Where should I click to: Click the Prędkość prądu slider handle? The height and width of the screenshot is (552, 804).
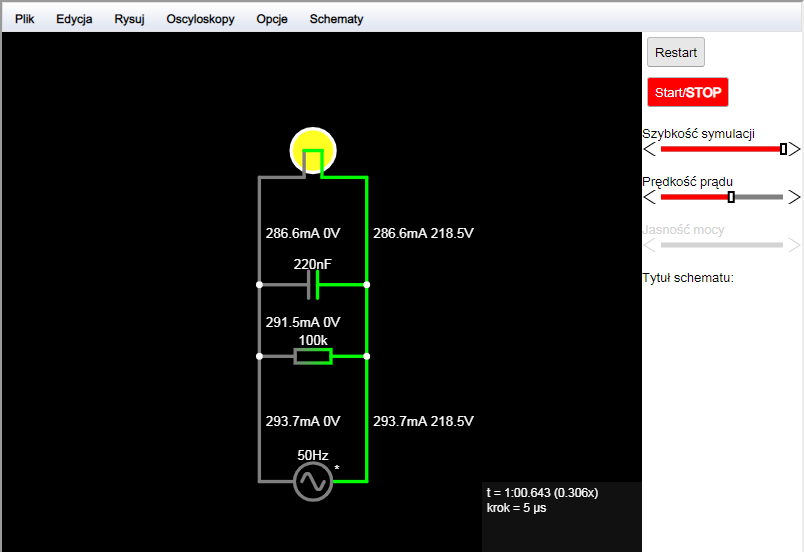point(731,197)
